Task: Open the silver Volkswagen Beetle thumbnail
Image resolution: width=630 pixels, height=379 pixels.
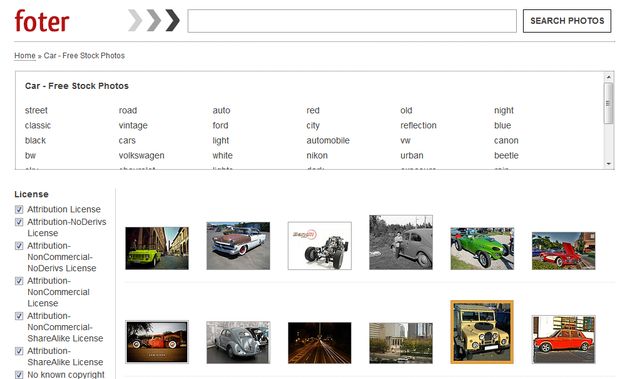Action: (x=238, y=342)
